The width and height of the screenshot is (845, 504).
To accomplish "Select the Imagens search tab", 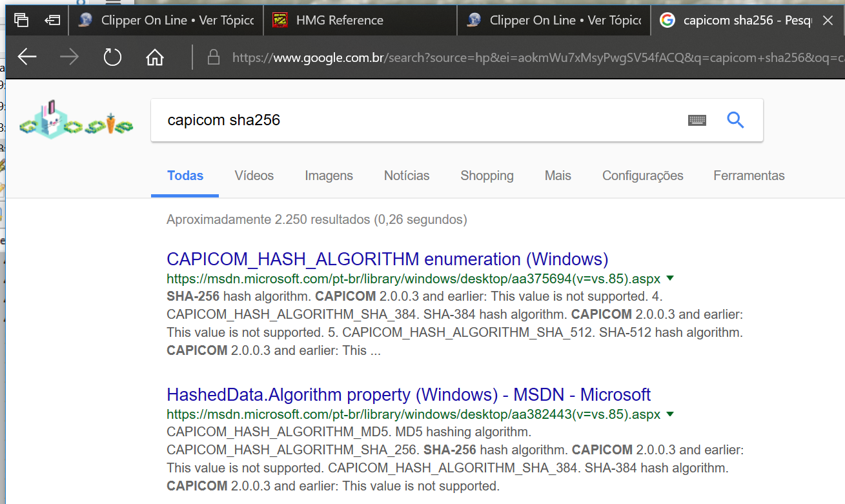I will pos(329,176).
